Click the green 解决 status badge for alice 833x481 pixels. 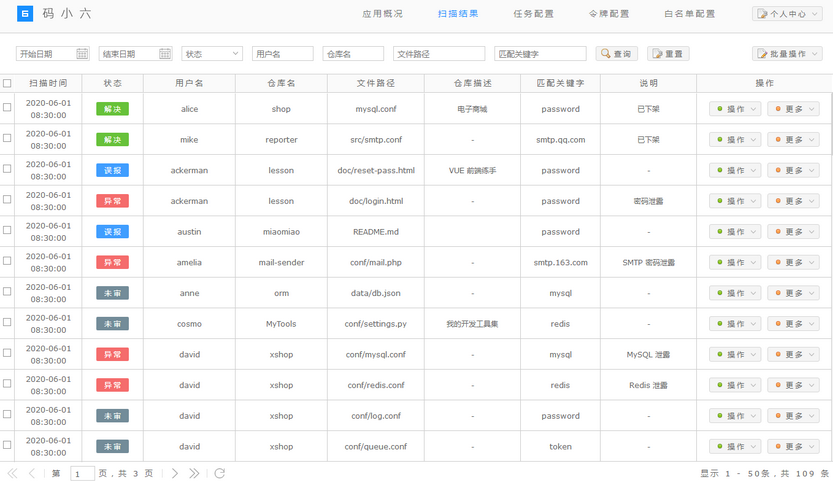[113, 109]
